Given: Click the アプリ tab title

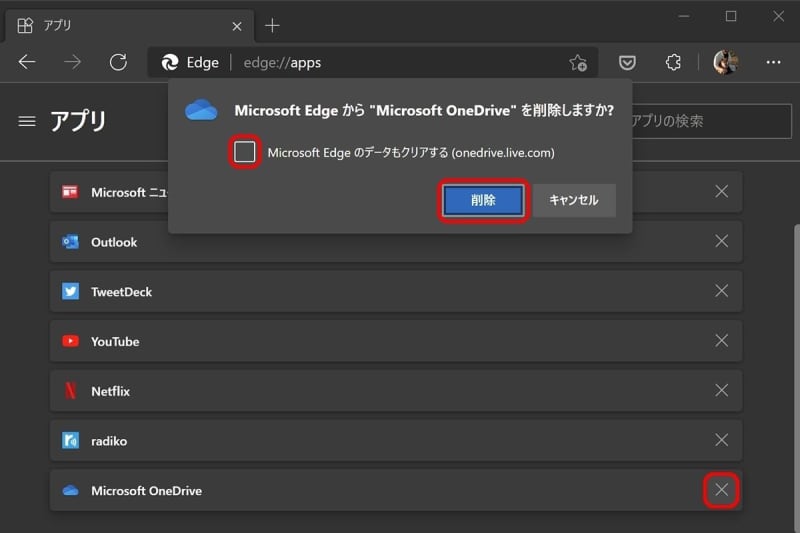Looking at the screenshot, I should pyautogui.click(x=57, y=25).
